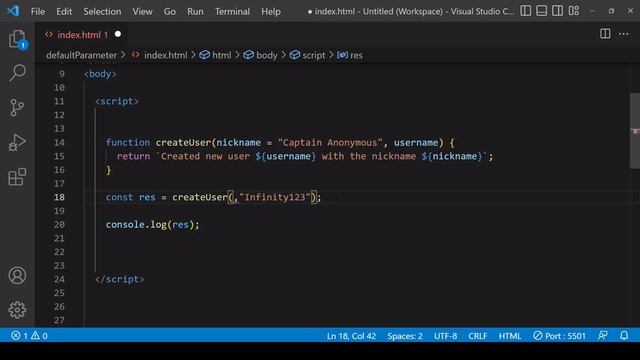
Task: Open the Terminal menu
Action: pyautogui.click(x=232, y=11)
